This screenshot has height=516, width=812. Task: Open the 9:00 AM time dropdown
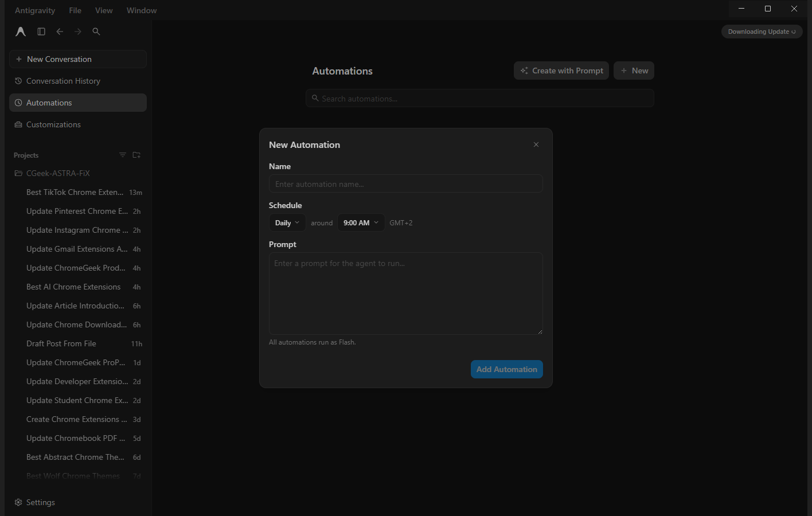click(361, 223)
